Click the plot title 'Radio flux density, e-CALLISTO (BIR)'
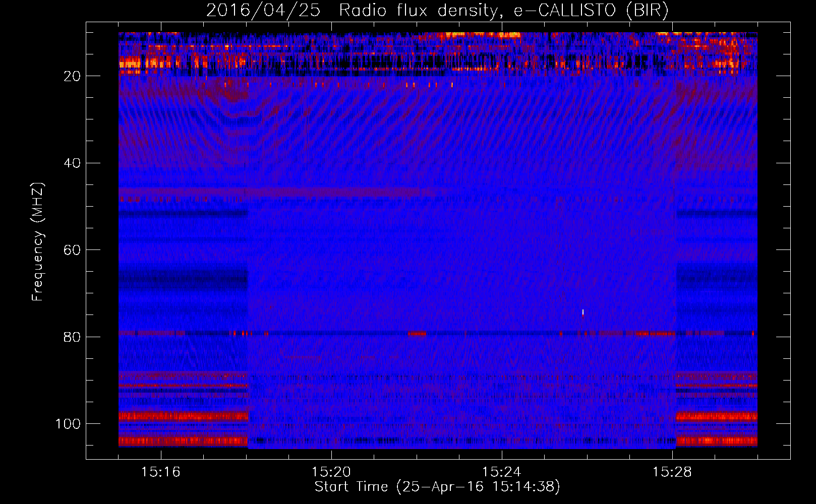The image size is (816, 504). tap(503, 11)
